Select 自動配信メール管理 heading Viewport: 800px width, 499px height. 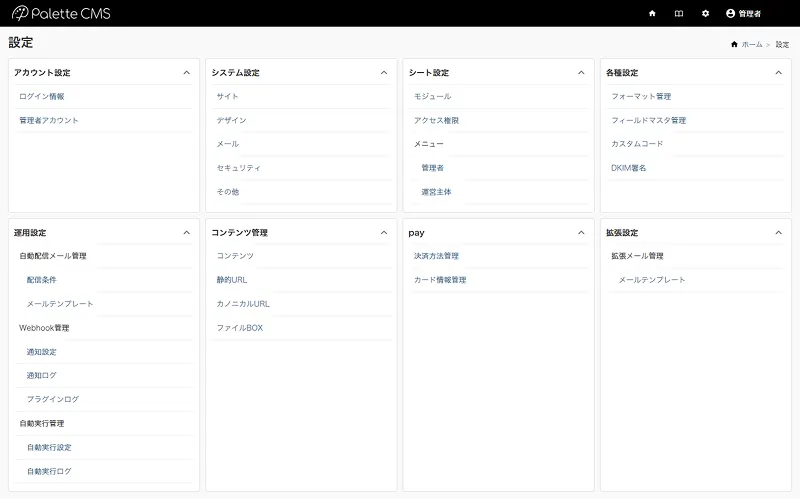53,256
